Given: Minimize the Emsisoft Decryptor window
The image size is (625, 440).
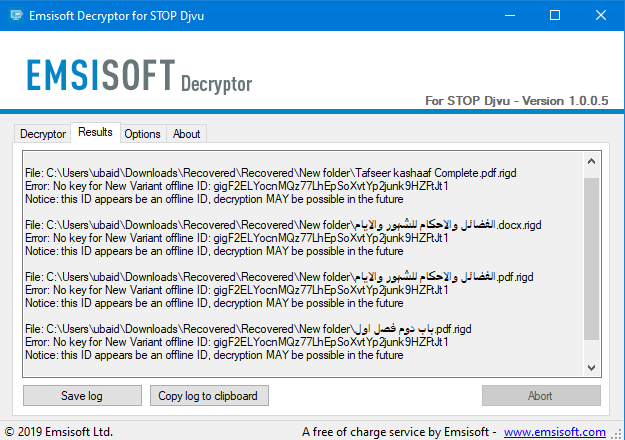Looking at the screenshot, I should tap(510, 14).
